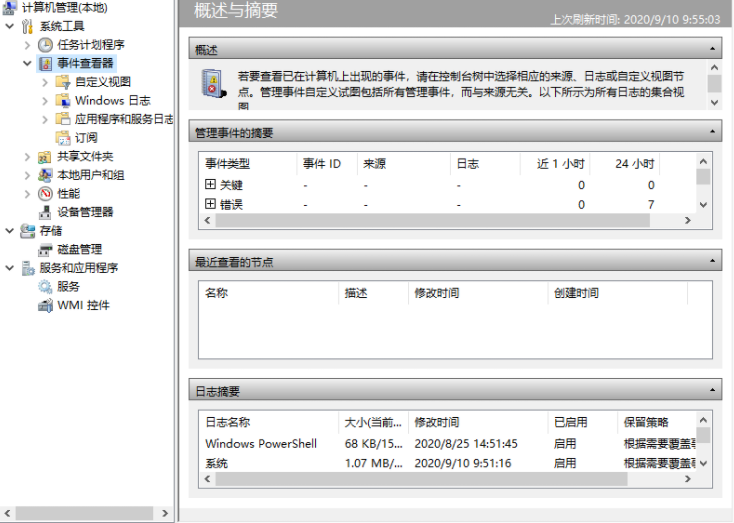The width and height of the screenshot is (734, 523).
Task: Expand the 错误 event type row
Action: point(210,204)
